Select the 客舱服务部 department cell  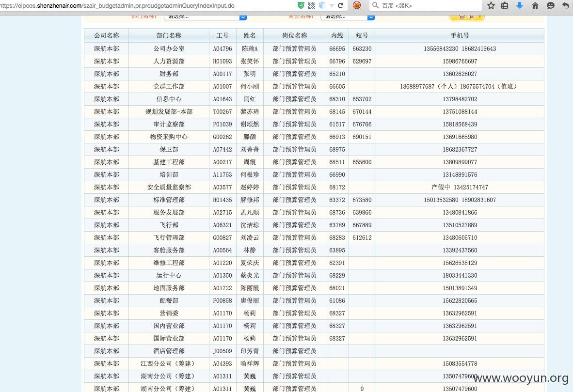click(169, 250)
